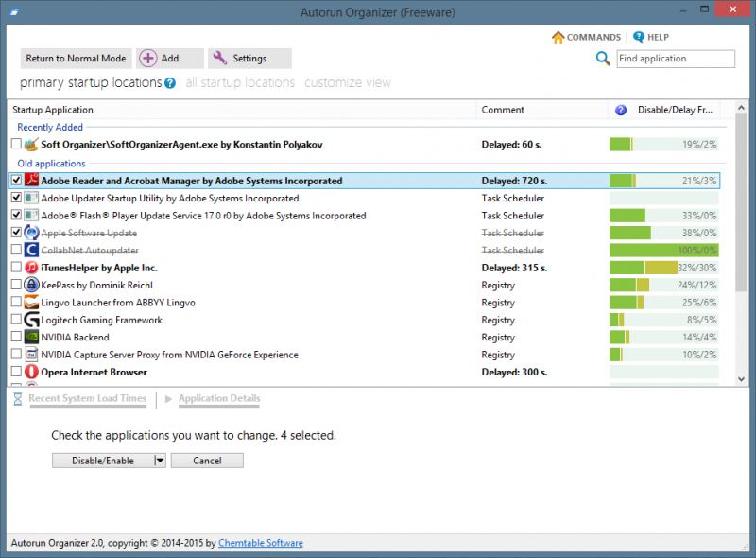756x558 pixels.
Task: Select the primary startup locations tab
Action: coord(91,82)
